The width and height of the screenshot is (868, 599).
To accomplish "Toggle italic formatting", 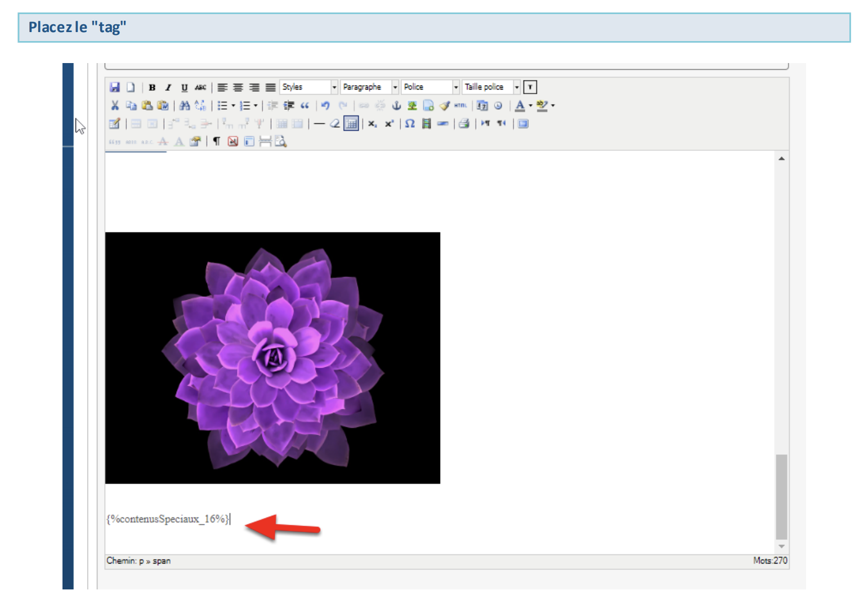I will 168,87.
